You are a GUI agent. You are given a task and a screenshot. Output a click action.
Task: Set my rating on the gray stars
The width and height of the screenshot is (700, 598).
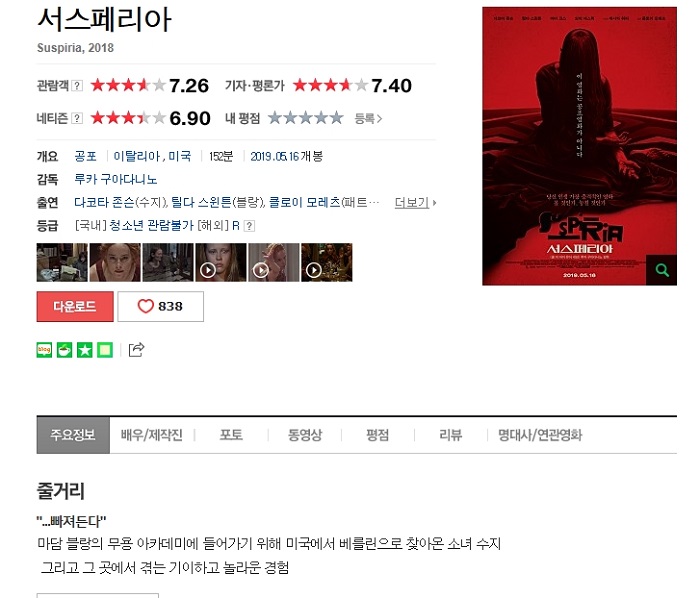(x=306, y=118)
